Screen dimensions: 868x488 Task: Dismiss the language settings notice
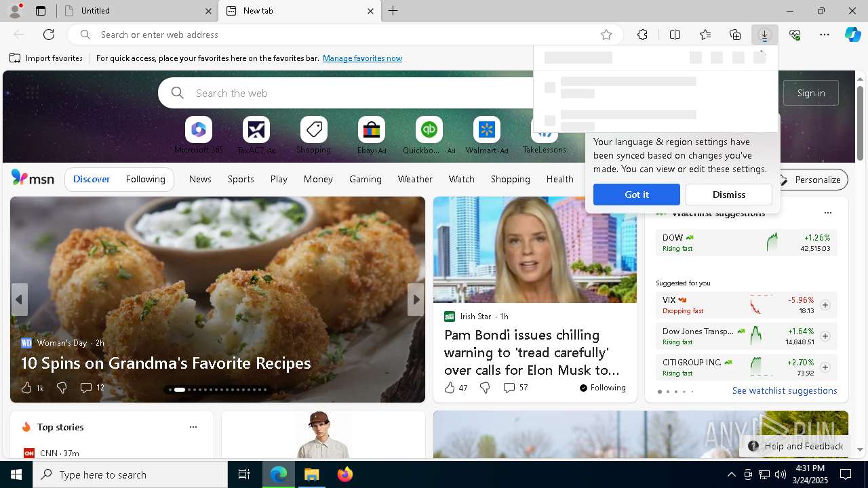point(729,195)
